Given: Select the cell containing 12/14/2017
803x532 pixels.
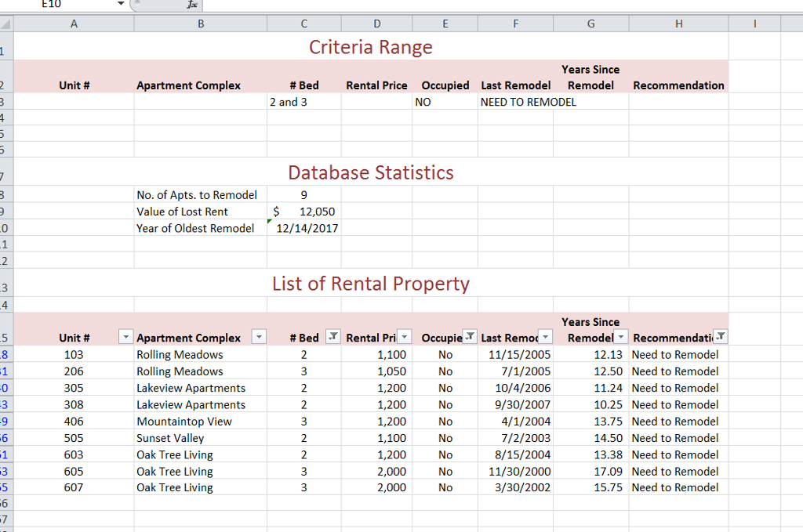Looking at the screenshot, I should [x=303, y=228].
